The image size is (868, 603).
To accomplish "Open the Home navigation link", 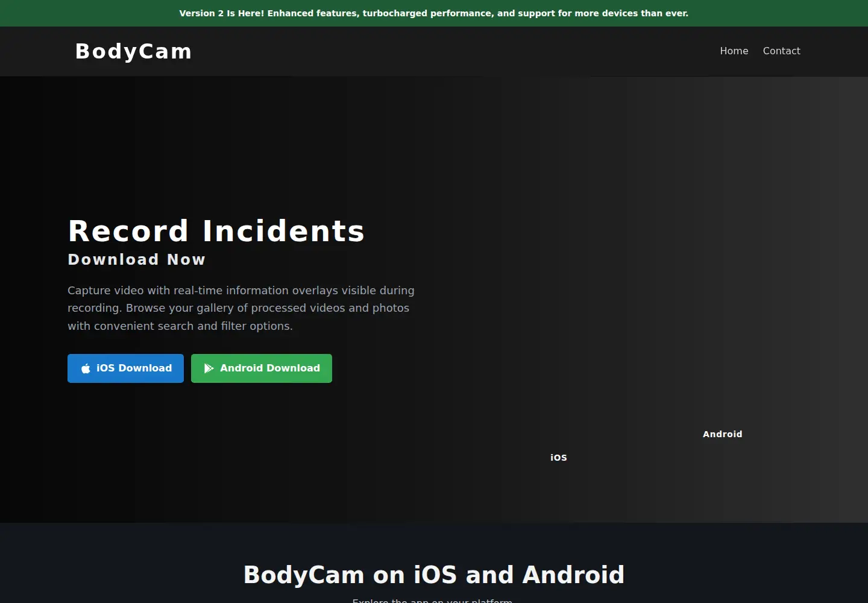I will [x=734, y=51].
